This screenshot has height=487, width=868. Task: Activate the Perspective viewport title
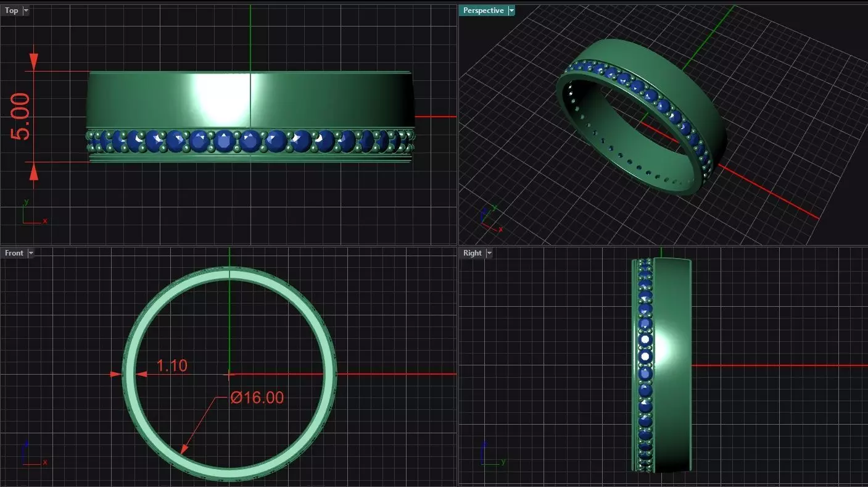483,10
